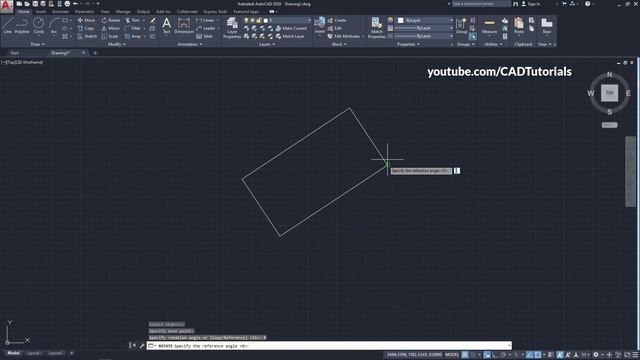Screen dimensions: 640x360
Task: Click the Measure tool
Action: [x=489, y=26]
